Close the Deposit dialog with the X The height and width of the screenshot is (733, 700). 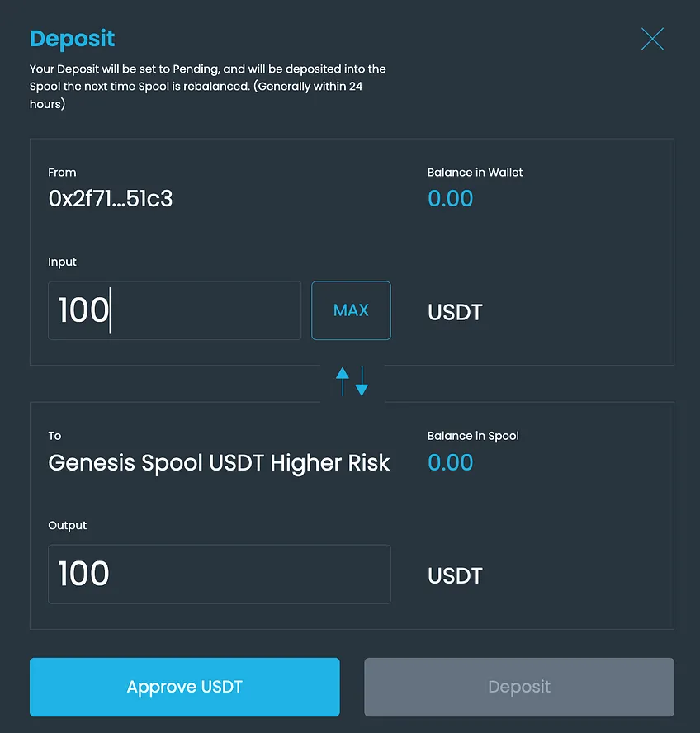pos(652,39)
